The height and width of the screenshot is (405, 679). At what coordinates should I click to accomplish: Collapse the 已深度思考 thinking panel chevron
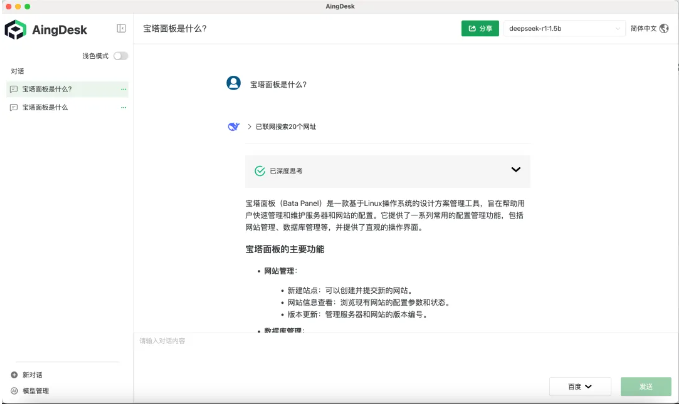(x=516, y=169)
